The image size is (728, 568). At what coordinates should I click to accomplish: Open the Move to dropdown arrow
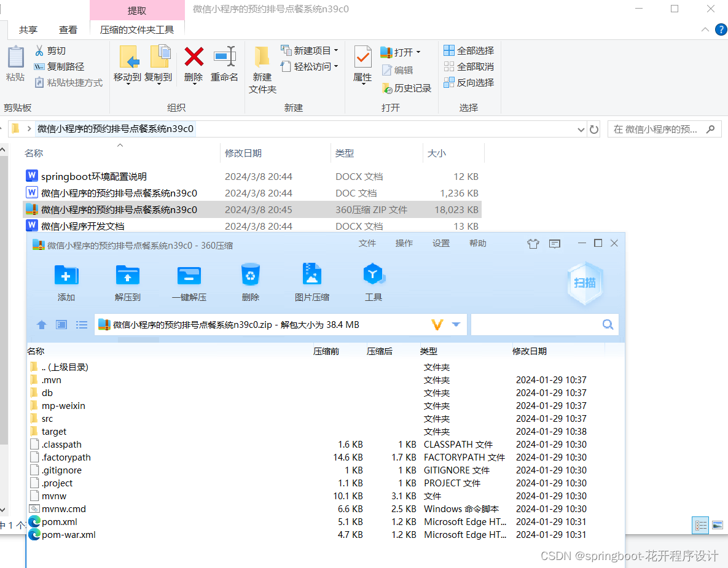(x=128, y=84)
